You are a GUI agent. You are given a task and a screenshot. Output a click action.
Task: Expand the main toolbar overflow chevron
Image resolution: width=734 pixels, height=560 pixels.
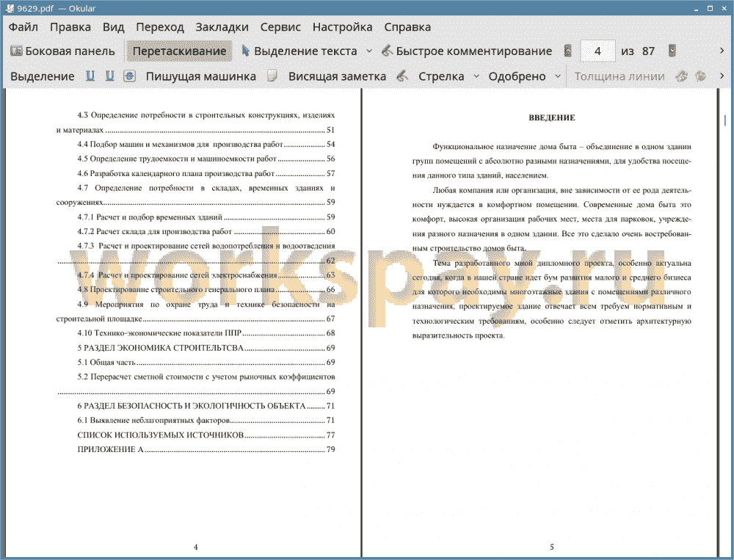click(x=722, y=51)
